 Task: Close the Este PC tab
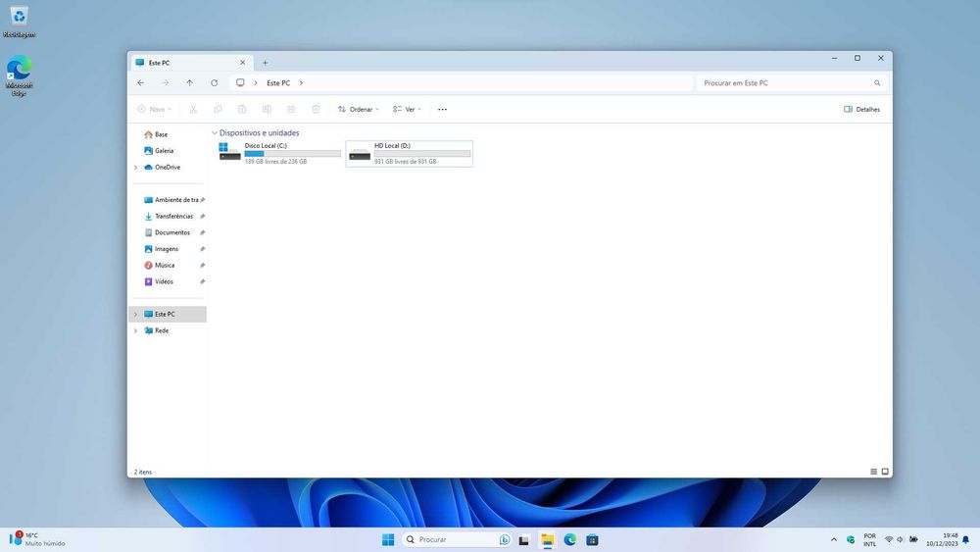242,63
